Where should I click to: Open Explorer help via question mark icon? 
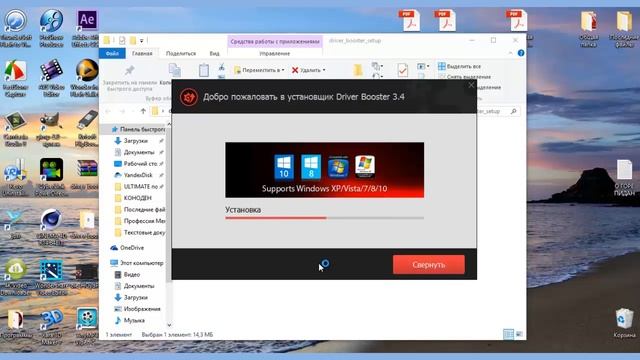(521, 53)
